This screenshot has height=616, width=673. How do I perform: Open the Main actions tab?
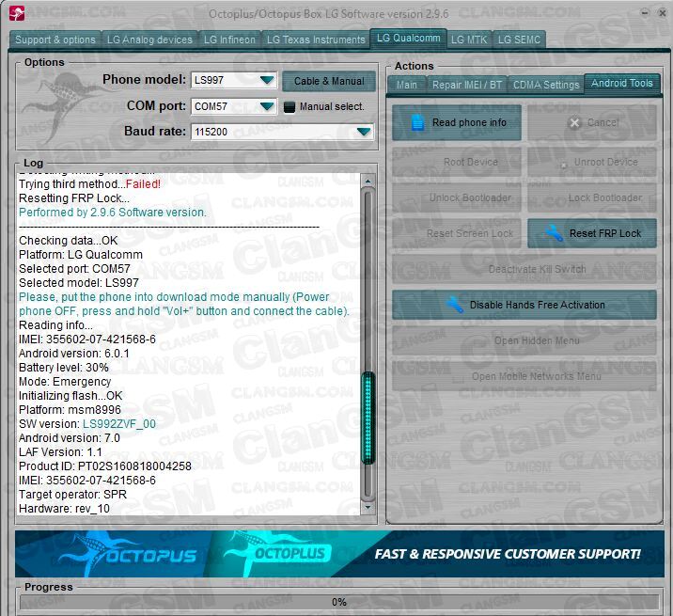point(406,85)
